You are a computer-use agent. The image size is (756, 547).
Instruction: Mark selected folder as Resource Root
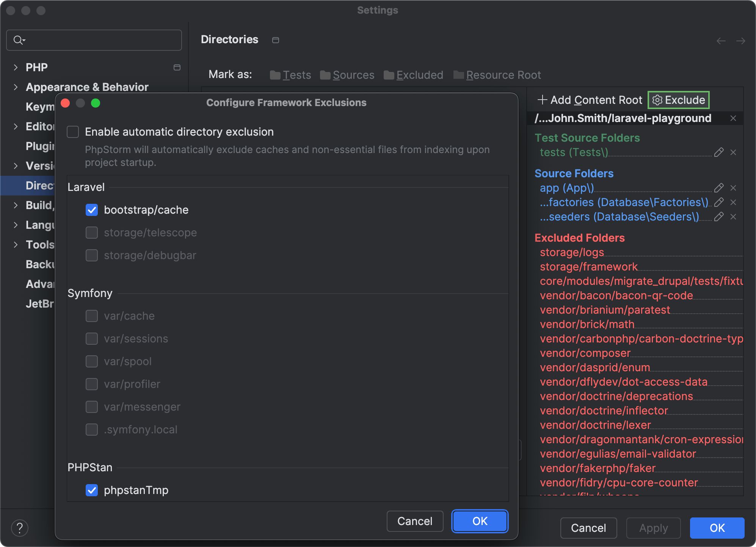pyautogui.click(x=503, y=75)
